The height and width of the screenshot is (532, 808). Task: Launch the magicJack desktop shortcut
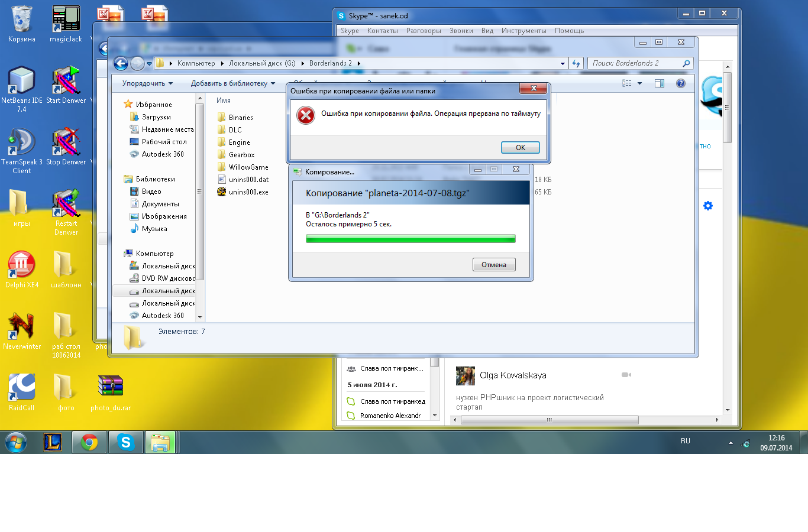(66, 24)
